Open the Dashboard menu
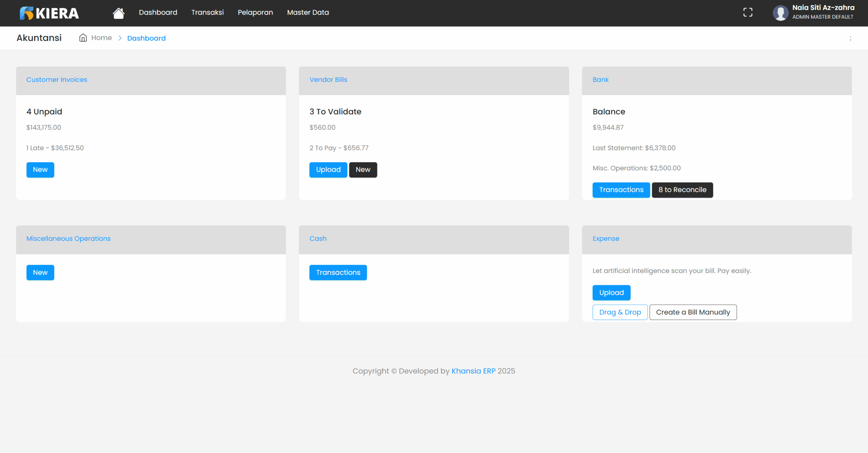This screenshot has width=868, height=453. (x=158, y=13)
